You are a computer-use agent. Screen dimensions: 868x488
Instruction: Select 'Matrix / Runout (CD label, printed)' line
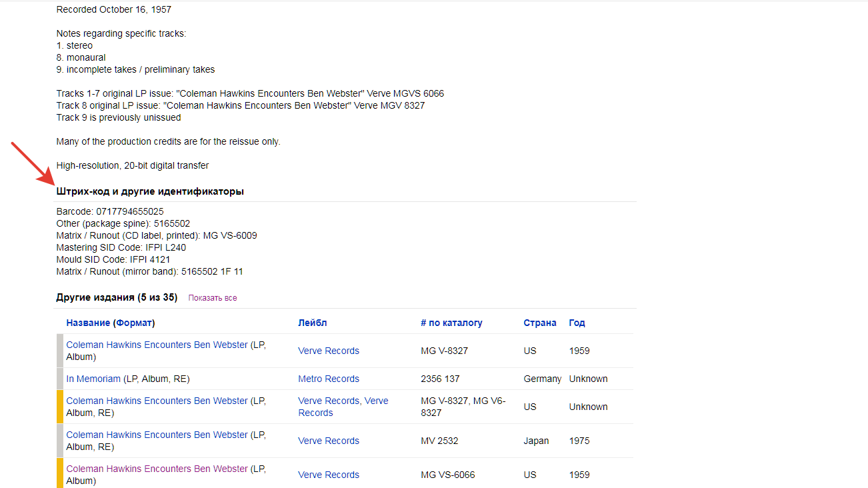[x=157, y=235]
